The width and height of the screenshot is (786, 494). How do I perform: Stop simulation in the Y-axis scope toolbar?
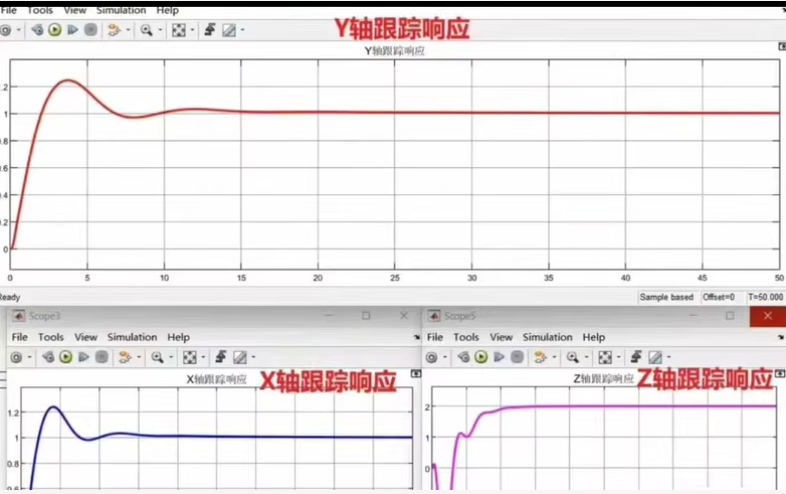(91, 30)
